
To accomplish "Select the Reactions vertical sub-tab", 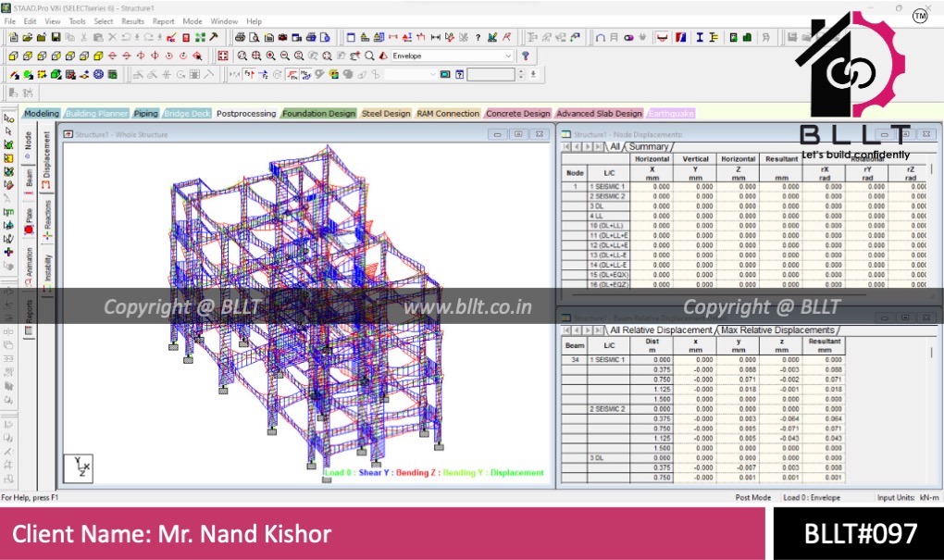I will pyautogui.click(x=47, y=218).
